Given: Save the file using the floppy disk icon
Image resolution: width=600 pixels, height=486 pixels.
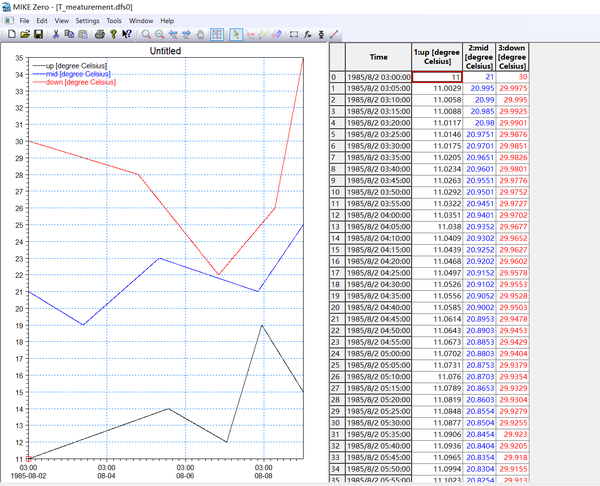Looking at the screenshot, I should pos(38,34).
